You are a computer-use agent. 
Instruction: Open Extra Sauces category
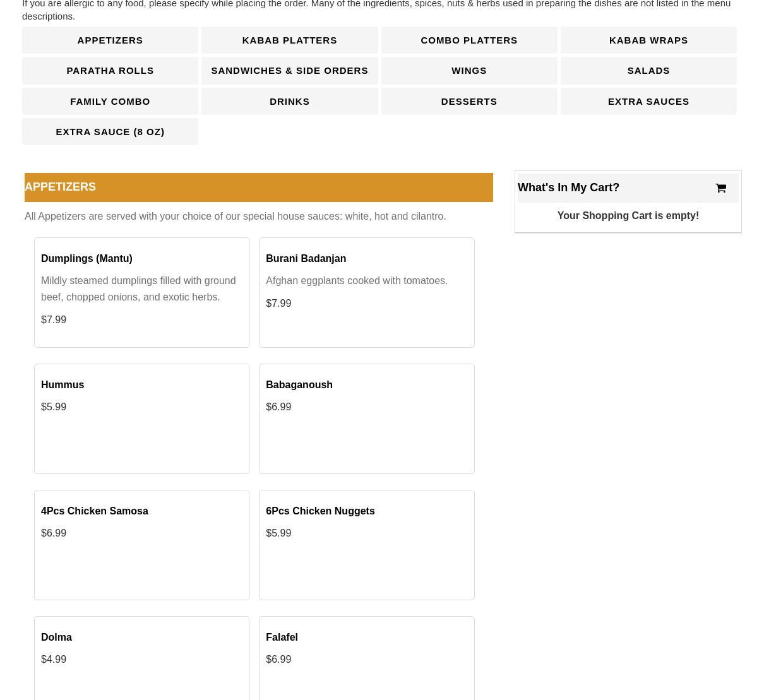tap(648, 101)
